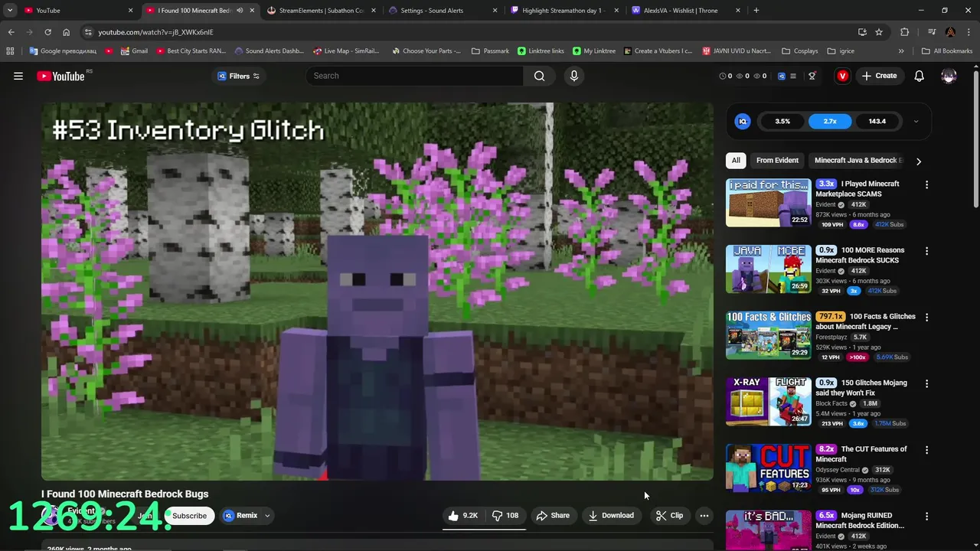This screenshot has height=551, width=980.
Task: Click the blue vidIQ logo in stats panel
Action: click(x=743, y=121)
